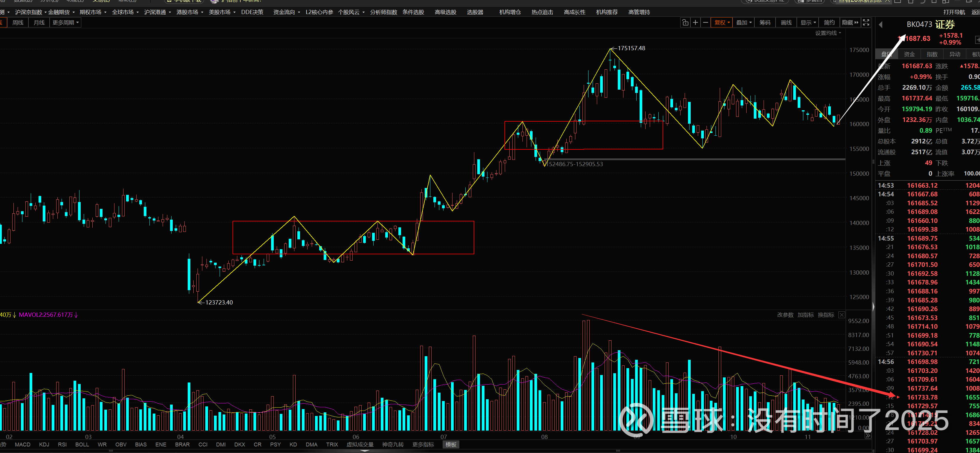
Task: Click the lock icon in chart toolbar
Action: pos(685,23)
